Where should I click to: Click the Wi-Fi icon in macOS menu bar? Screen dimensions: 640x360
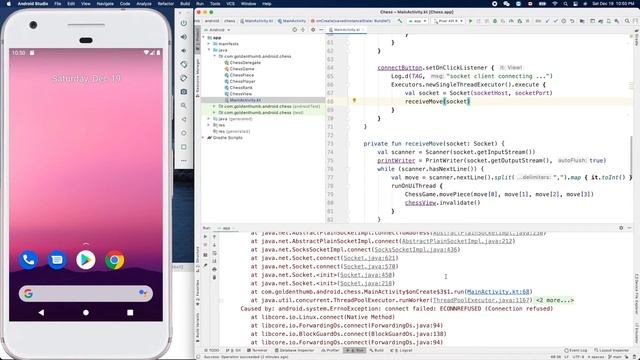click(555, 4)
